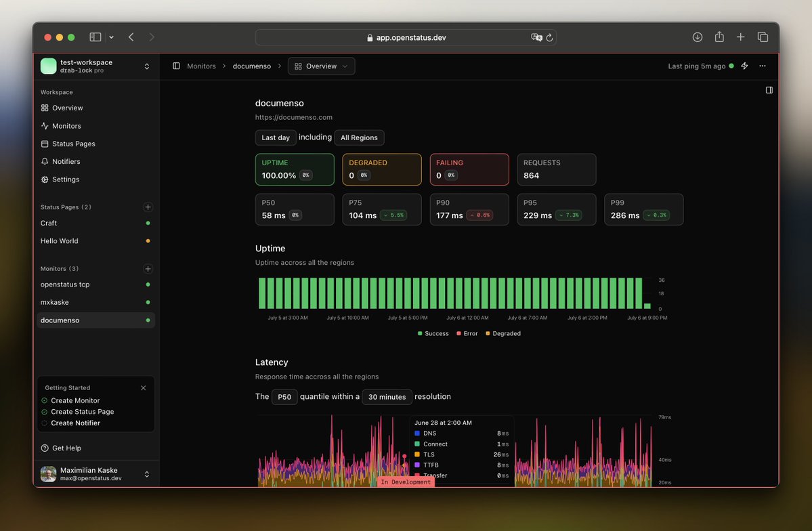The height and width of the screenshot is (531, 812).
Task: Click the P75 104 ms card
Action: [382, 209]
